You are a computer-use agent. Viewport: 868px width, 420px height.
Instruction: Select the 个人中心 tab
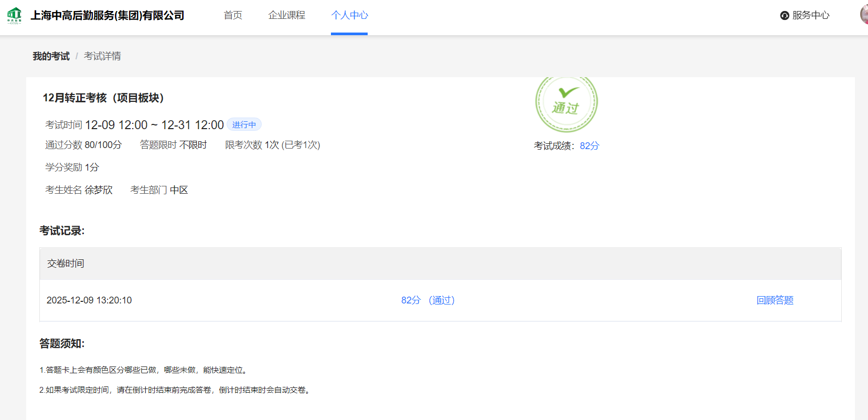point(349,15)
